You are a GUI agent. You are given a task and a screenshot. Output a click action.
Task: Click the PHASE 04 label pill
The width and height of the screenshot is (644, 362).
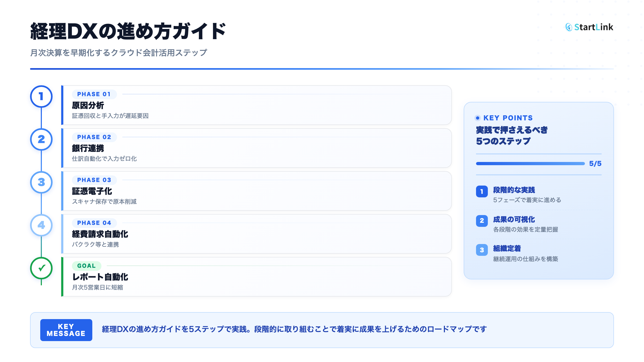coord(94,223)
